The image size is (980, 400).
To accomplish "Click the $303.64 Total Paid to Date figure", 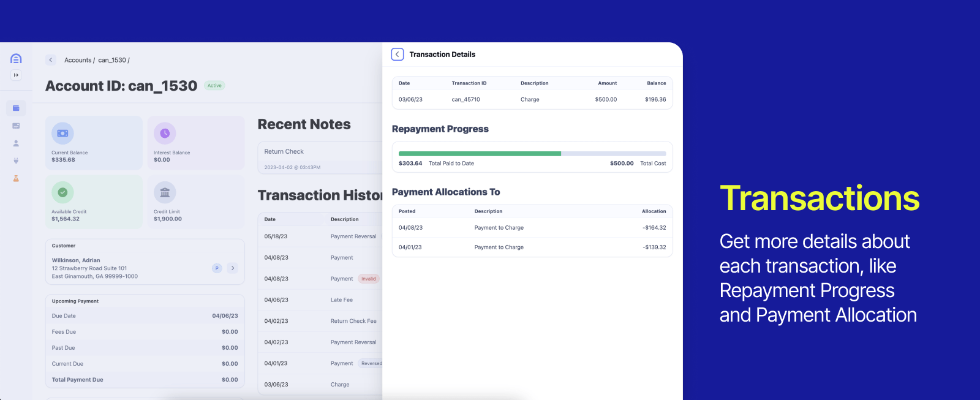I will (410, 164).
